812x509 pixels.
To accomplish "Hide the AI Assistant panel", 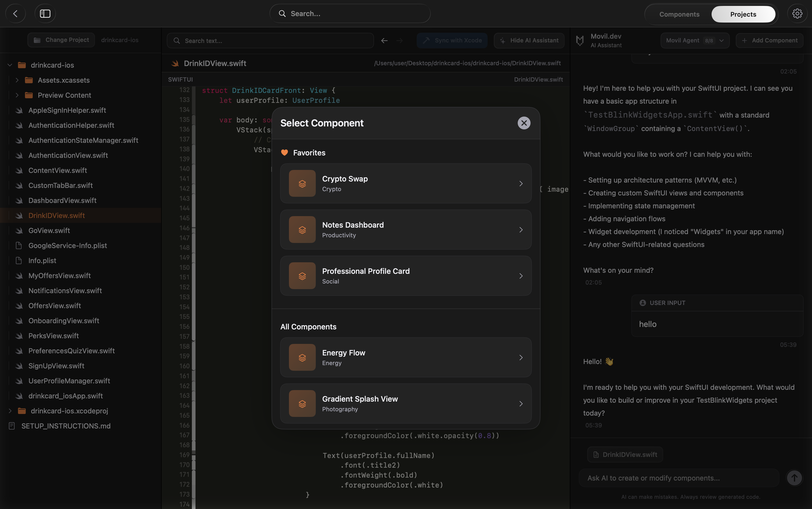I will pos(528,40).
